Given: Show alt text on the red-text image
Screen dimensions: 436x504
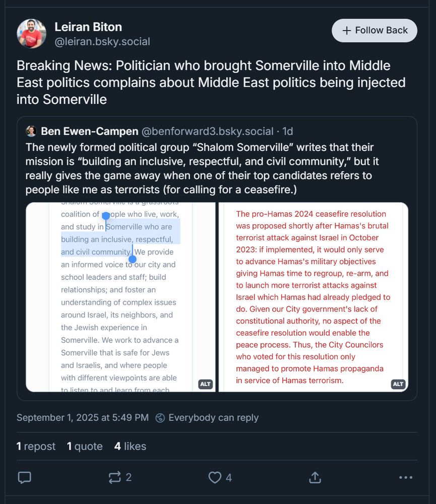Looking at the screenshot, I should pos(398,384).
